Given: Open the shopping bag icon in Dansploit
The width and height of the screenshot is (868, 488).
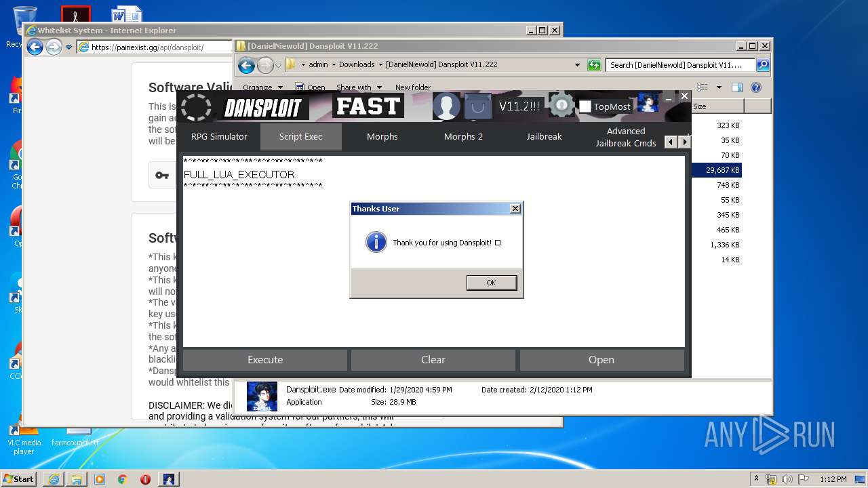Looking at the screenshot, I should (478, 106).
